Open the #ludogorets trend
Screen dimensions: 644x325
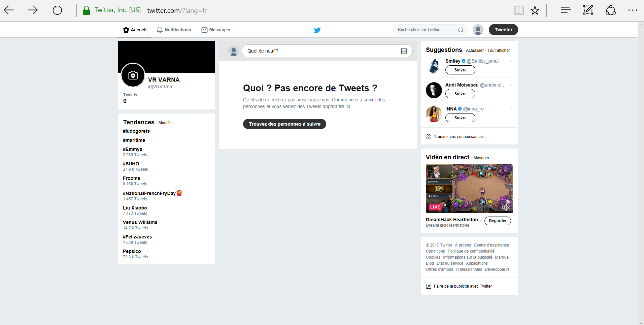coord(136,131)
